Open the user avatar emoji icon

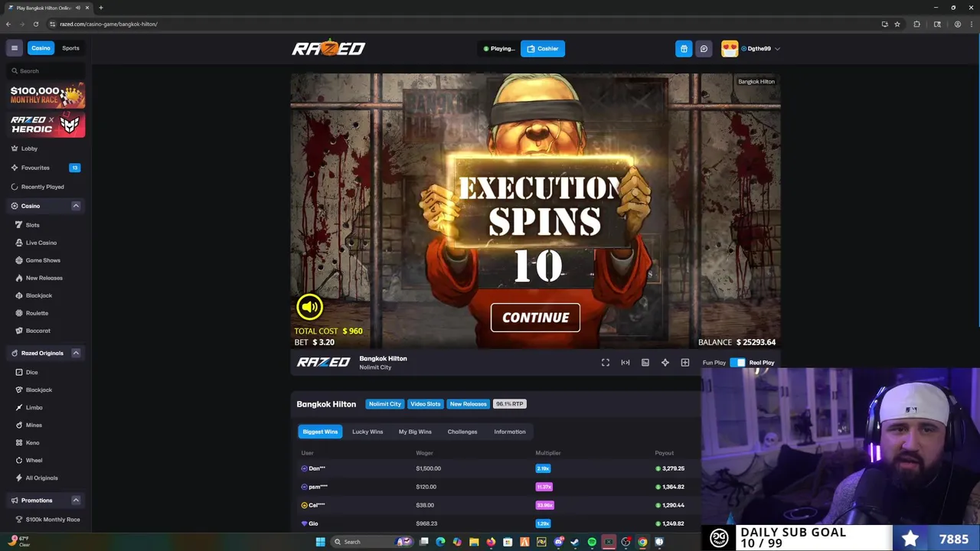[x=730, y=48]
